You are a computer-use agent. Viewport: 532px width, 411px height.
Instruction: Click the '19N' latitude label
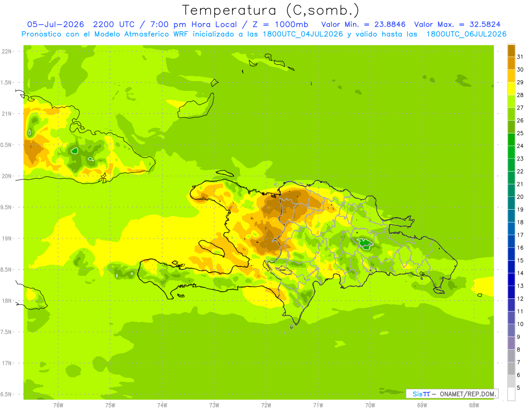[x=8, y=239]
